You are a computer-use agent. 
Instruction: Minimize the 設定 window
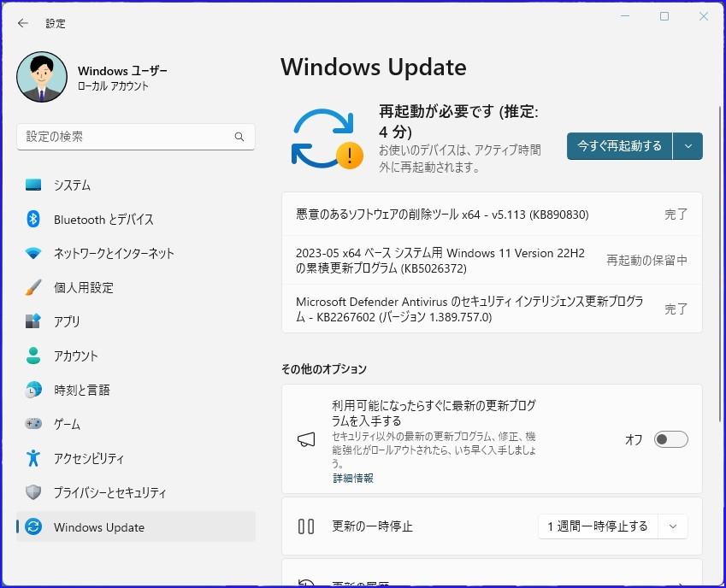point(625,16)
